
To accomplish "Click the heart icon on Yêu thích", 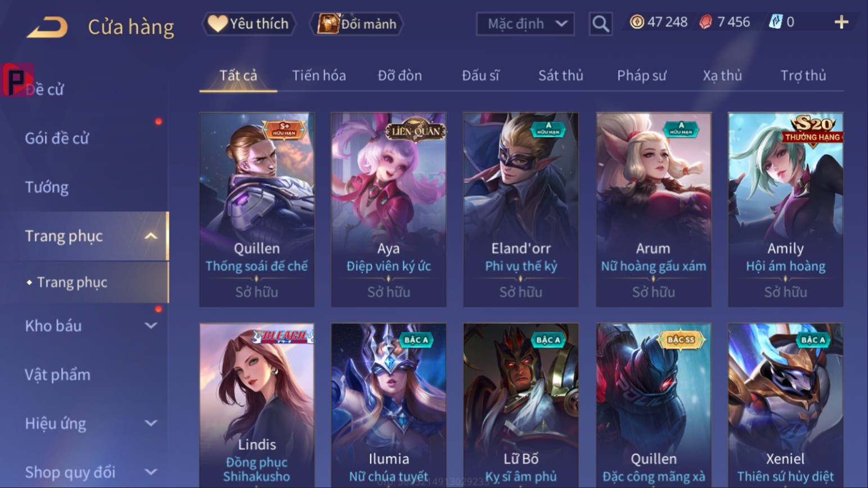I will (x=217, y=24).
